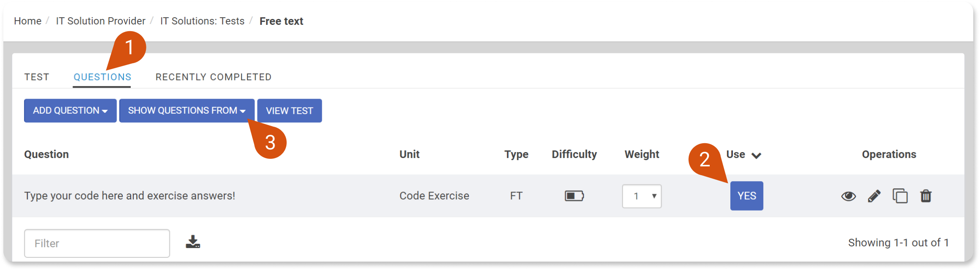Screen dimensions: 980x270
Task: Expand the ADD QUESTION dropdown
Action: point(70,111)
